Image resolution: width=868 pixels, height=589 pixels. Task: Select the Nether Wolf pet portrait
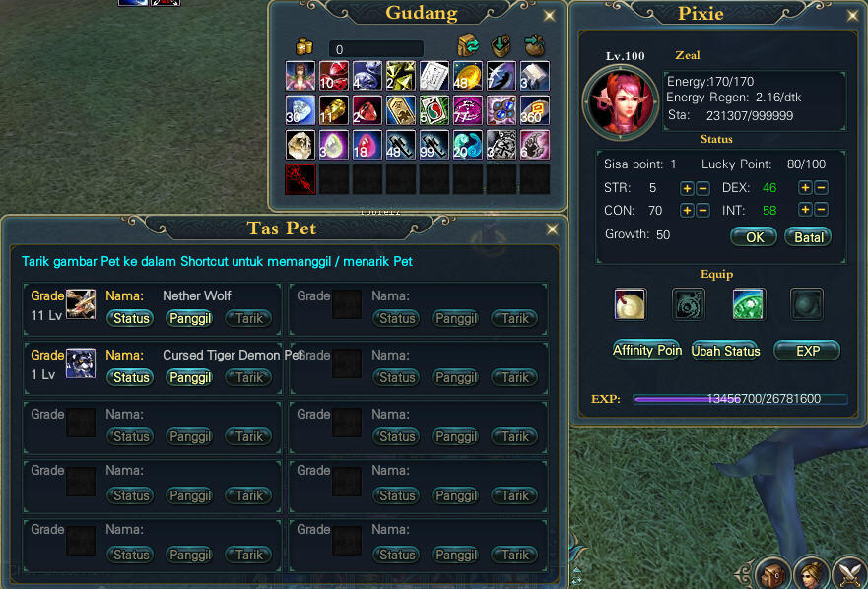[x=80, y=304]
